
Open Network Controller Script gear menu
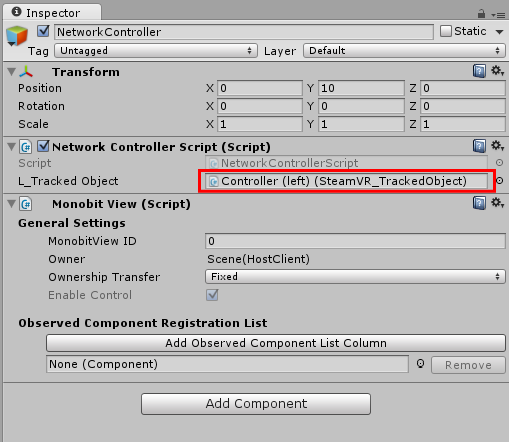click(497, 146)
